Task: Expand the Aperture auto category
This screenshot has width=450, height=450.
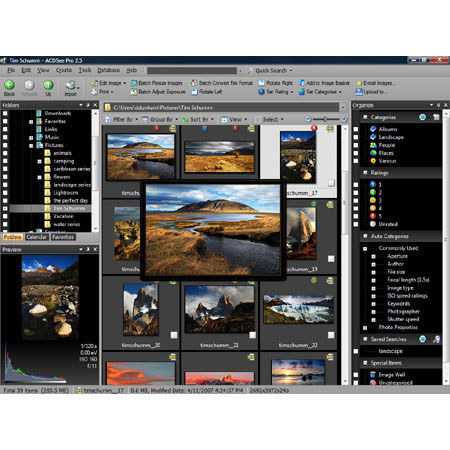Action: (373, 257)
